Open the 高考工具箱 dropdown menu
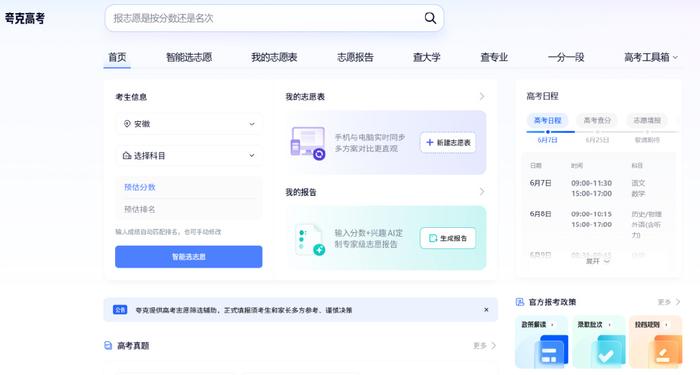The image size is (700, 375). point(650,57)
